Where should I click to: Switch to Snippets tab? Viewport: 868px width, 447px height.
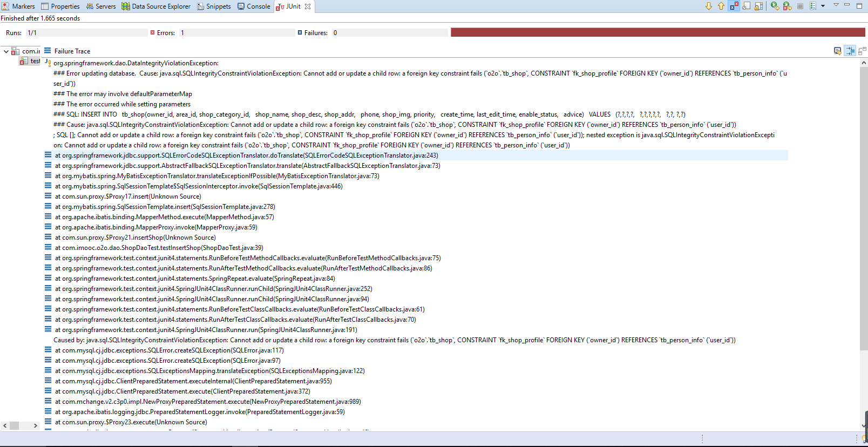point(214,6)
